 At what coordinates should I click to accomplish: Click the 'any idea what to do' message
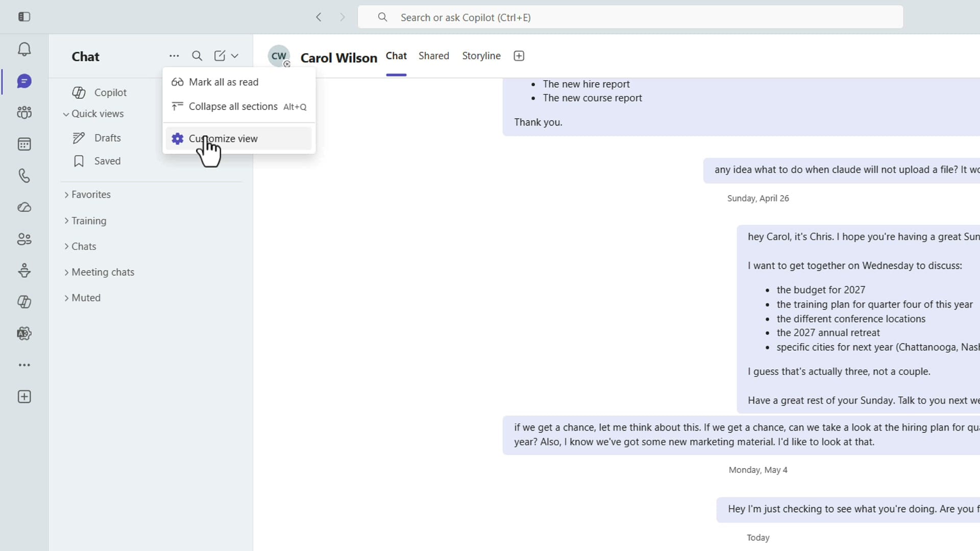point(841,170)
